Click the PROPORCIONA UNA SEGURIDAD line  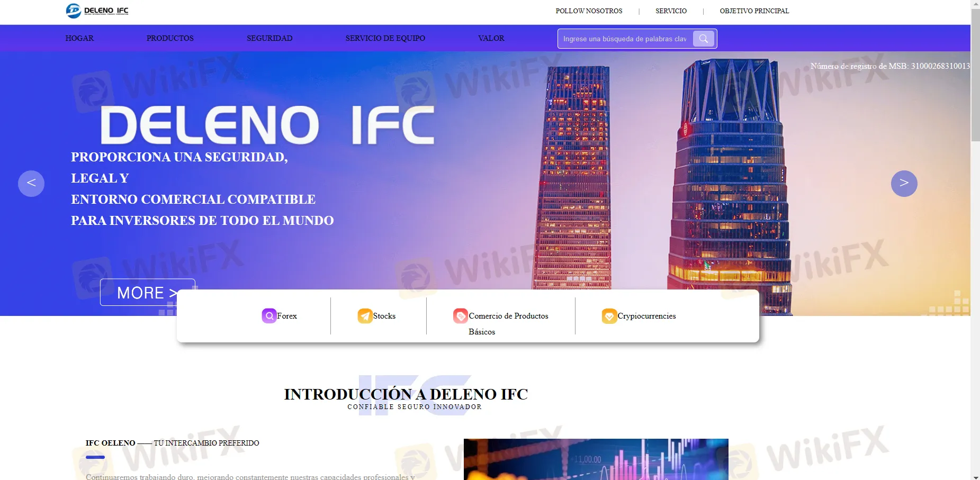(x=179, y=157)
